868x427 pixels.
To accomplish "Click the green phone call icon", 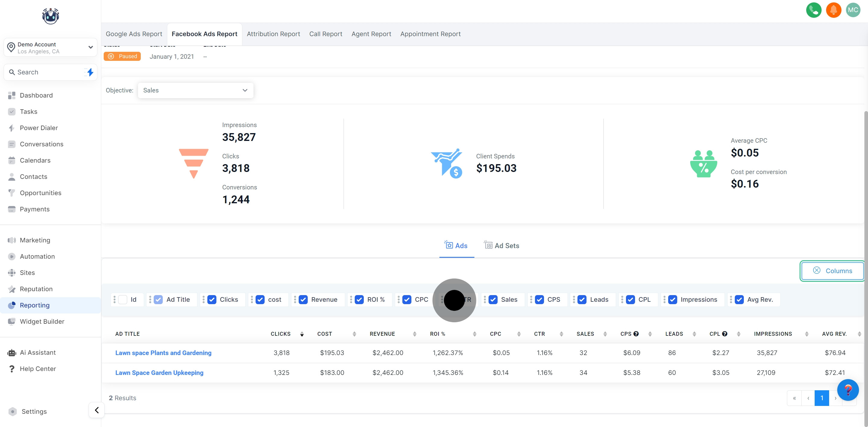I will click(813, 10).
